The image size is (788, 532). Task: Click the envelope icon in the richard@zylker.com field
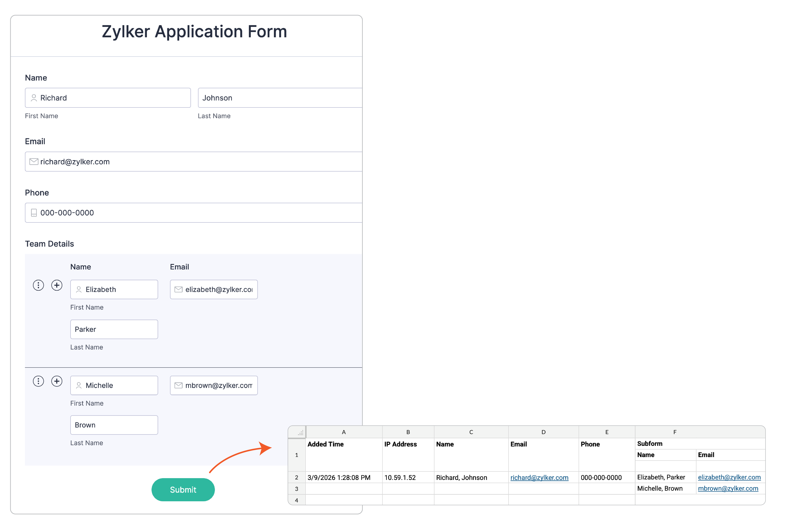pyautogui.click(x=34, y=162)
